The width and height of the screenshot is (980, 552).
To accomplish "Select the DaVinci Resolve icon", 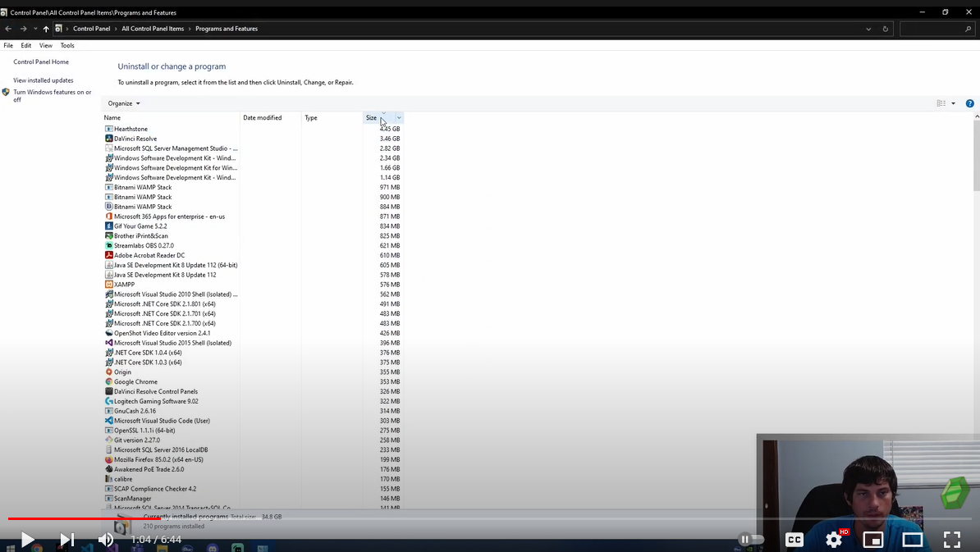I will coord(108,139).
